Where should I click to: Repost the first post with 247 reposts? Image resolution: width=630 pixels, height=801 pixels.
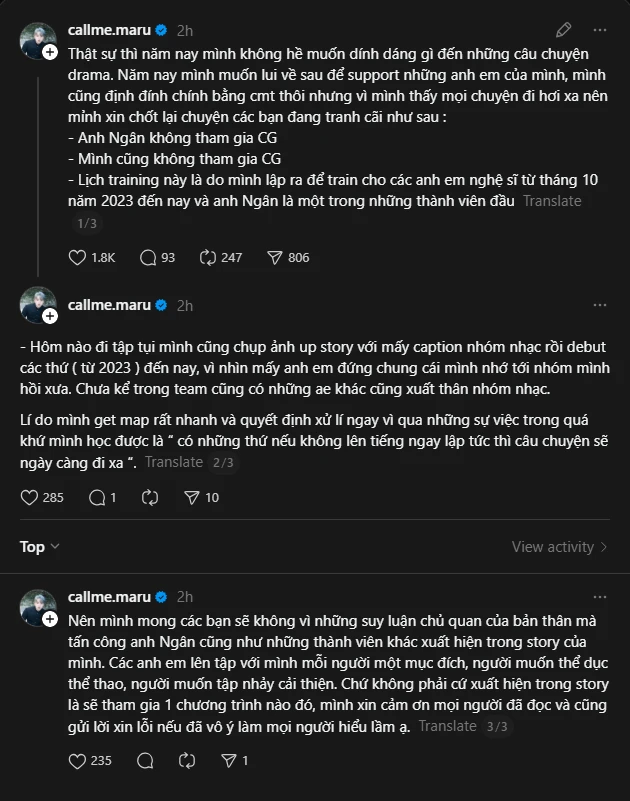point(208,257)
